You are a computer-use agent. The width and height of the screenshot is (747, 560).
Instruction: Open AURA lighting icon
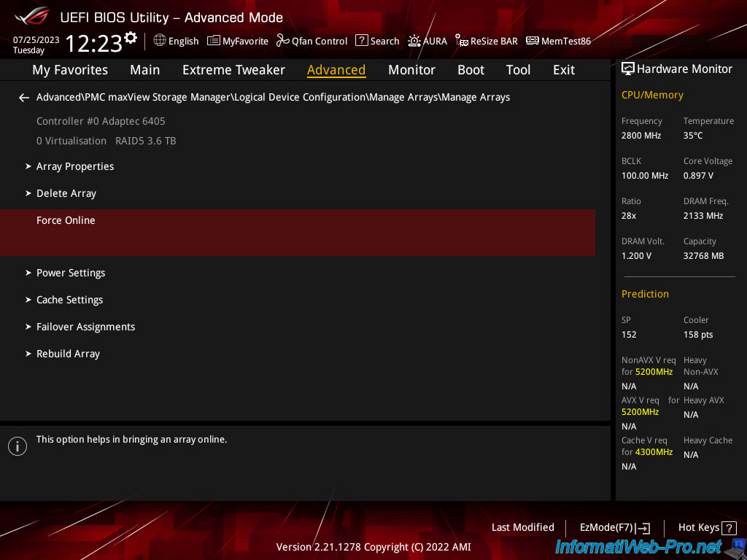(x=414, y=41)
